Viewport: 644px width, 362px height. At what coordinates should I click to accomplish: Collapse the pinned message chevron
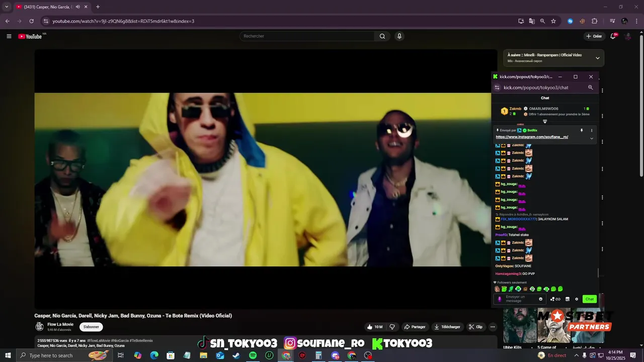coord(592,138)
